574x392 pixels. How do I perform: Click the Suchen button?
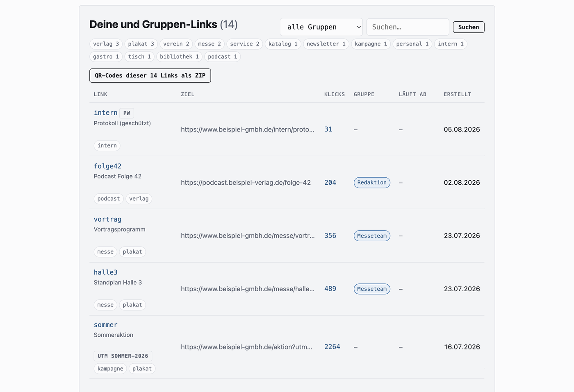[x=468, y=27]
